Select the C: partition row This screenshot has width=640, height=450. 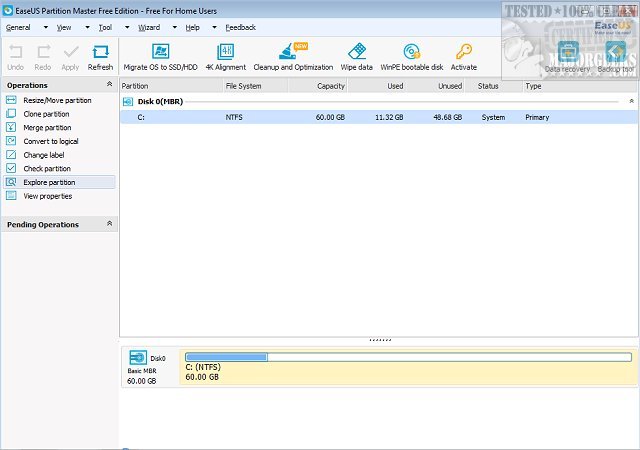click(x=379, y=117)
